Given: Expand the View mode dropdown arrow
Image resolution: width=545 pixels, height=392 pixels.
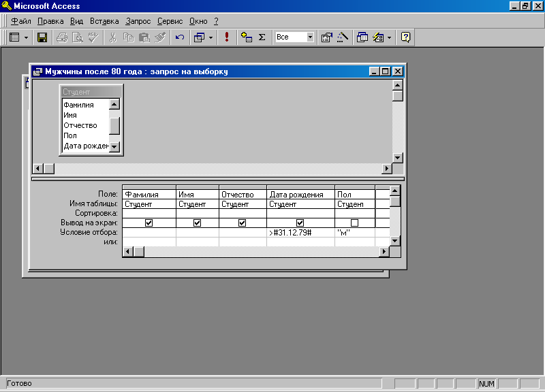Looking at the screenshot, I should [x=26, y=37].
